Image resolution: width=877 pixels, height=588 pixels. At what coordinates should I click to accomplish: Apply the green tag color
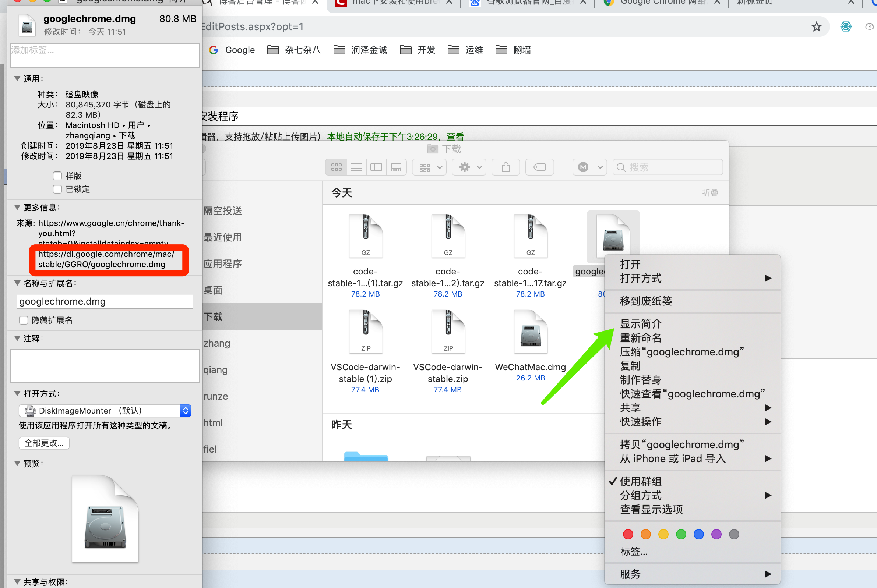[681, 534]
